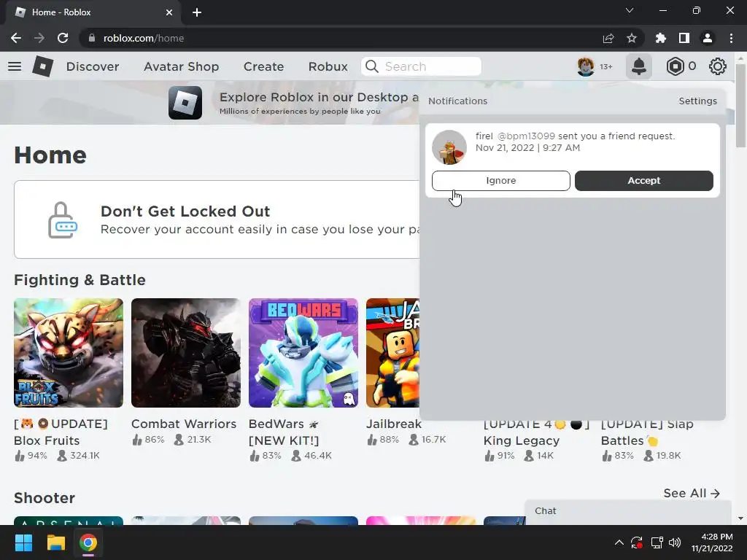Go forward in browser history
The height and width of the screenshot is (560, 747).
click(x=39, y=38)
